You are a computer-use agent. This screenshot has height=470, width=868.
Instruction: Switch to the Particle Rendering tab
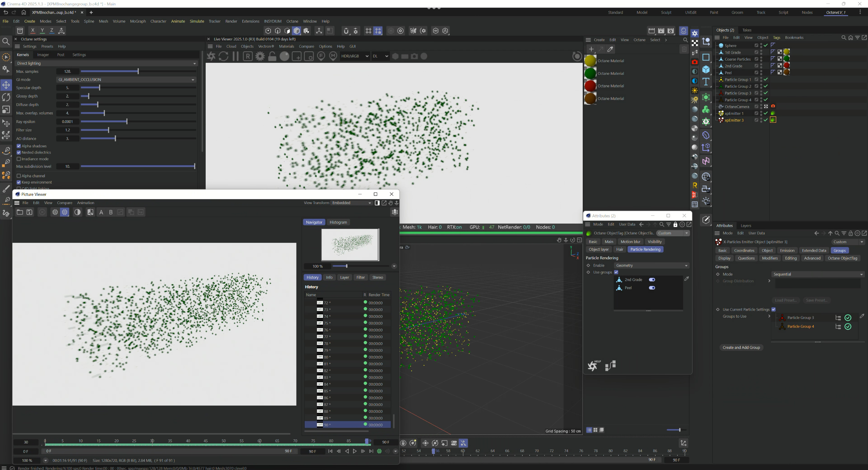coord(645,250)
